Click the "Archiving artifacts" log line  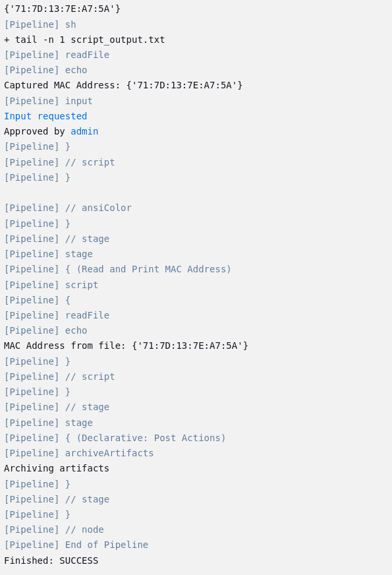pos(57,468)
